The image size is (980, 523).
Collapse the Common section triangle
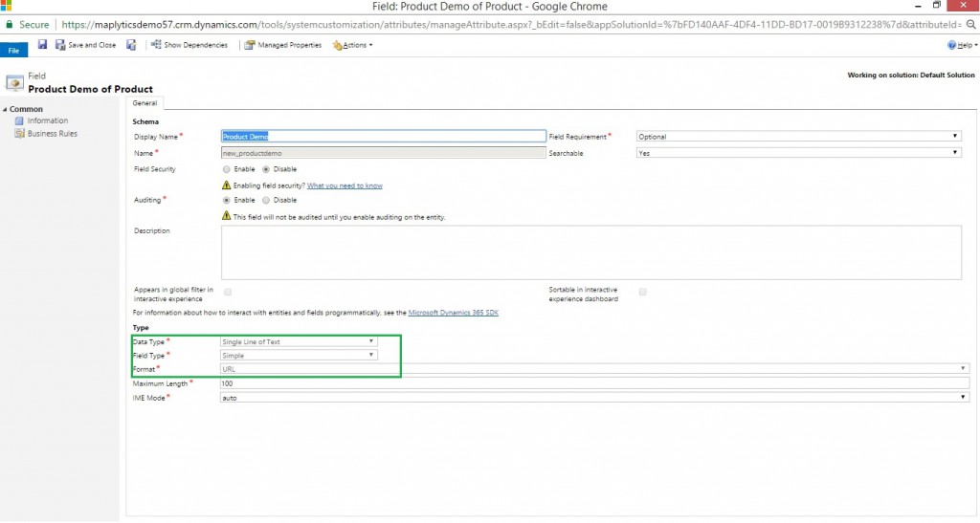coord(5,109)
